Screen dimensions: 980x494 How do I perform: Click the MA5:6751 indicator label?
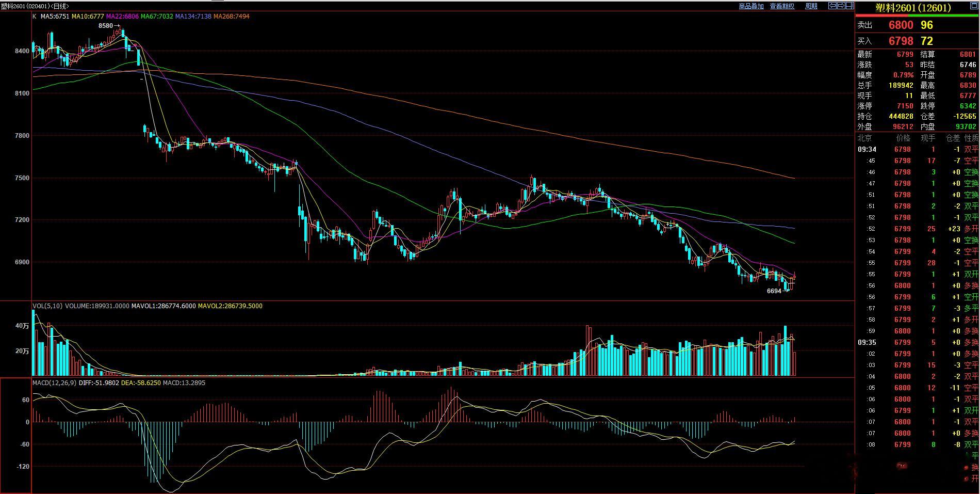point(55,17)
